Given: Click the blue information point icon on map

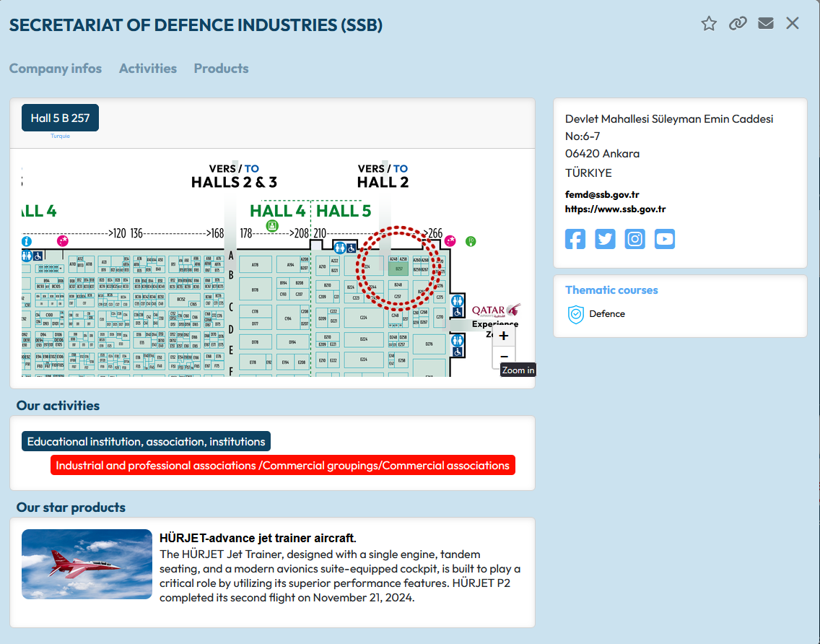Looking at the screenshot, I should click(27, 241).
